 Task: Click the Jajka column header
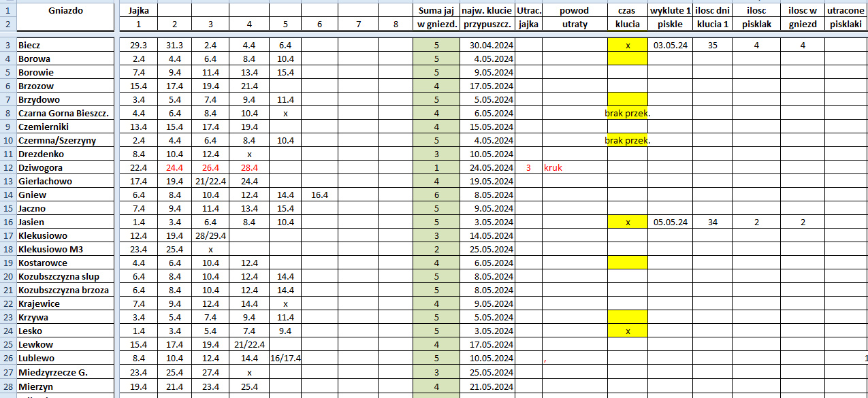tap(138, 10)
